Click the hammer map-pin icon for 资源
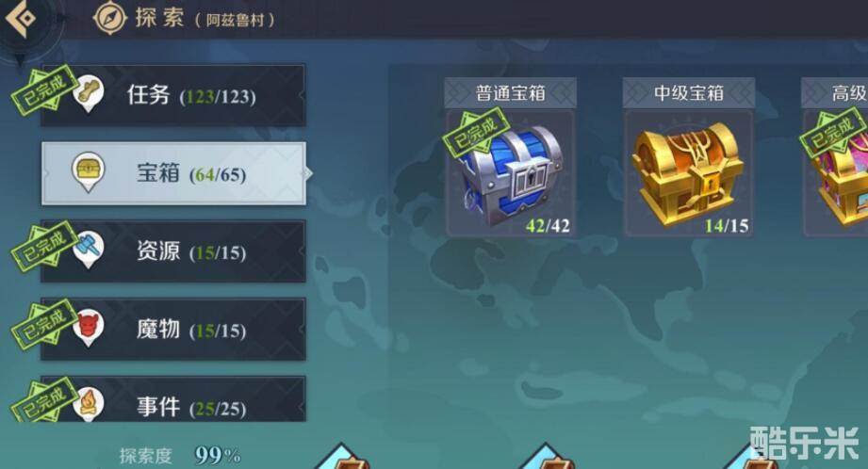The image size is (868, 469). click(x=89, y=250)
